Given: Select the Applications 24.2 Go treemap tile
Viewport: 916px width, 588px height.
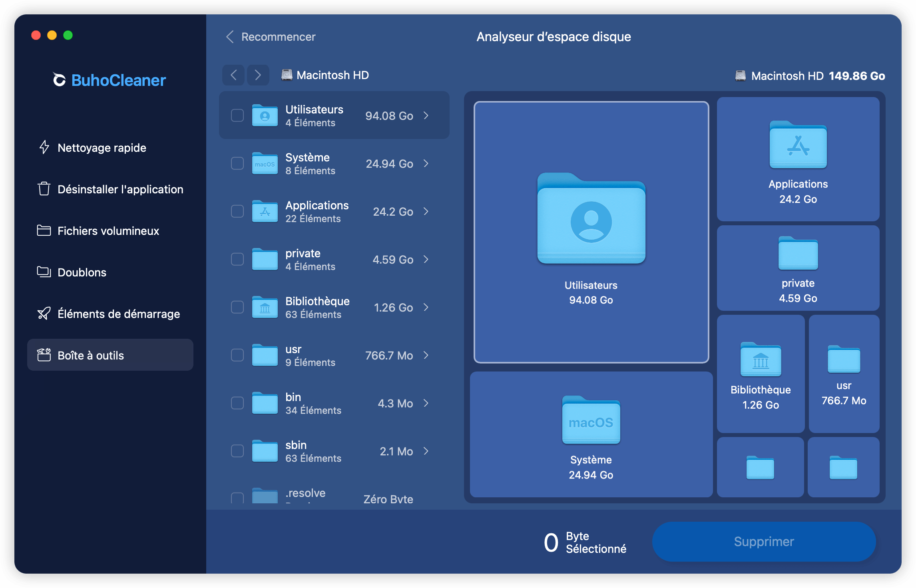Looking at the screenshot, I should point(798,159).
